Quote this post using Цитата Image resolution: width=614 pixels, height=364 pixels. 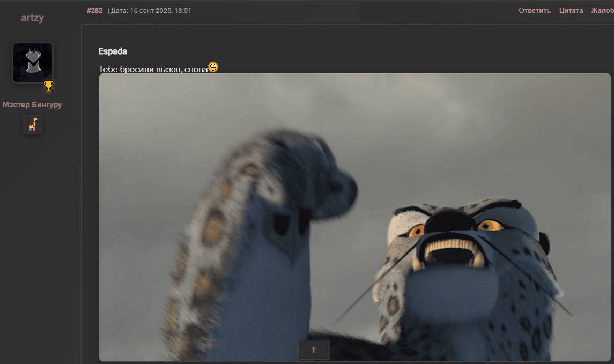coord(571,10)
